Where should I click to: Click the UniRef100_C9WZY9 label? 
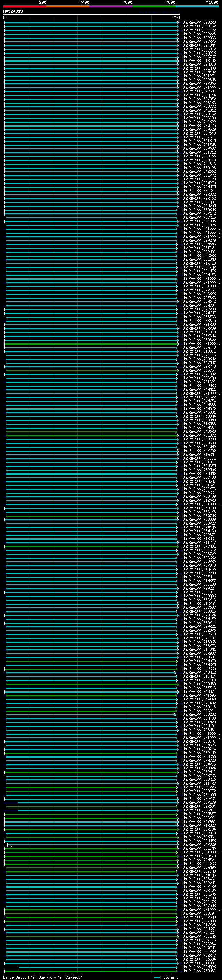point(199,241)
